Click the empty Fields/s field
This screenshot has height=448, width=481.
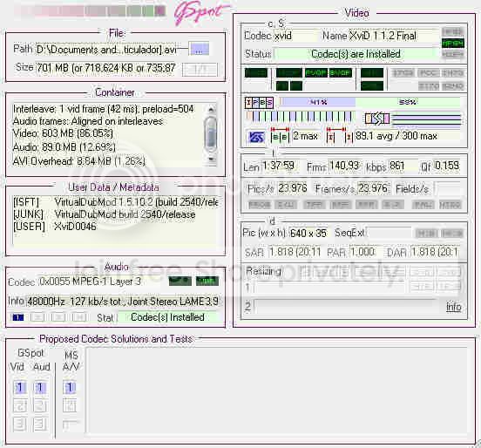coord(449,188)
